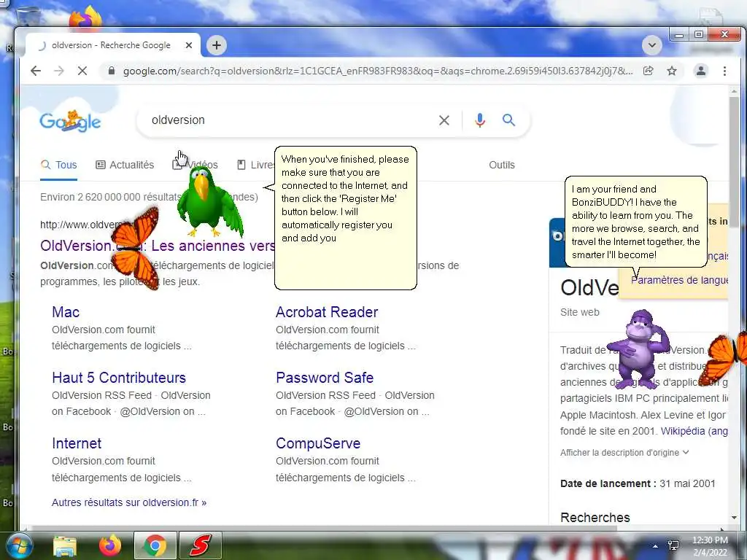Open the Haut 5 Contributeurs sitelink
The height and width of the screenshot is (560, 747).
119,378
